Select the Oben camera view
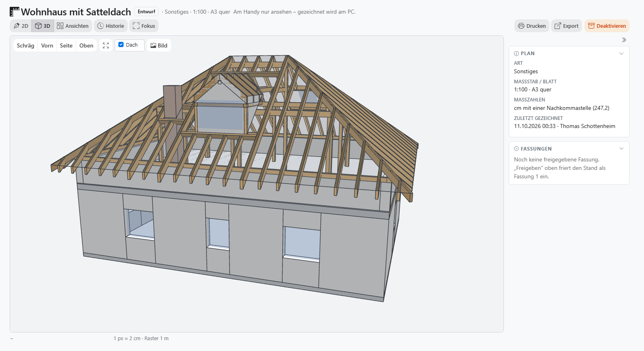The image size is (644, 351). pos(87,45)
